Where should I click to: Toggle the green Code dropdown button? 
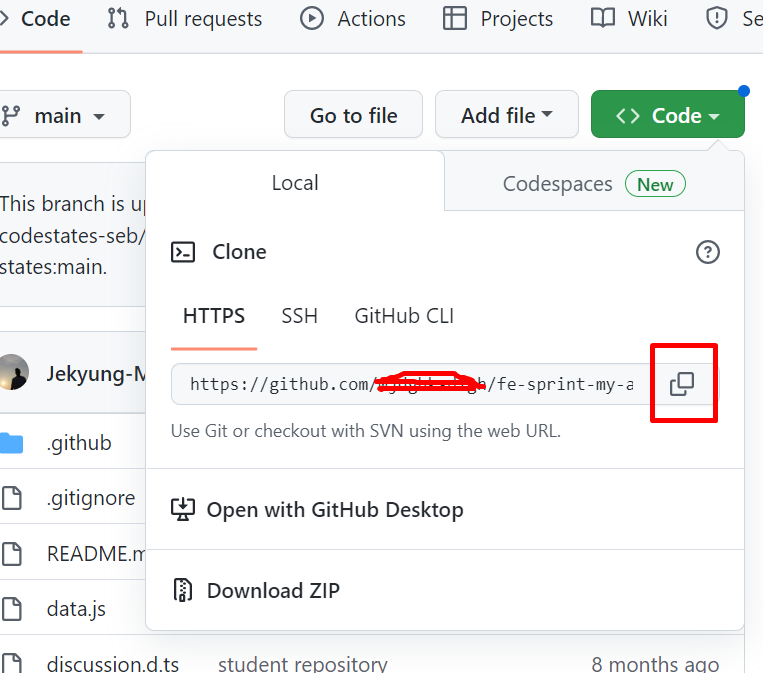click(667, 114)
